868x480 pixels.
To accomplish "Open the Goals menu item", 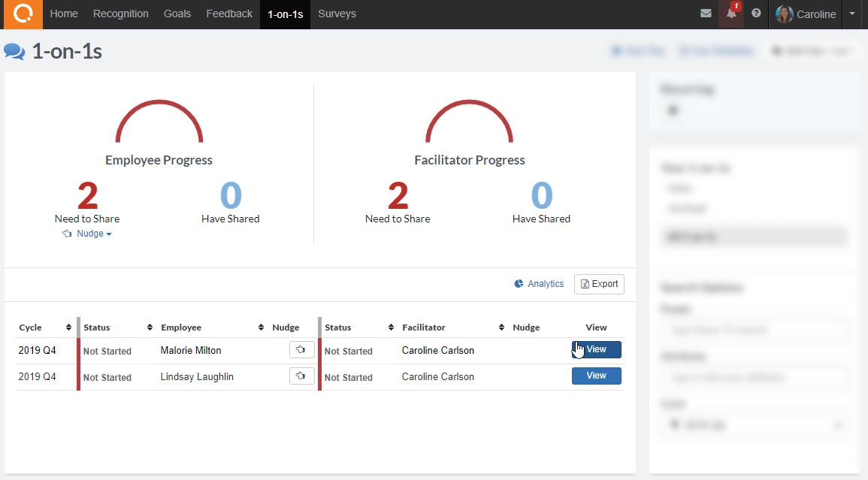I will pos(177,14).
